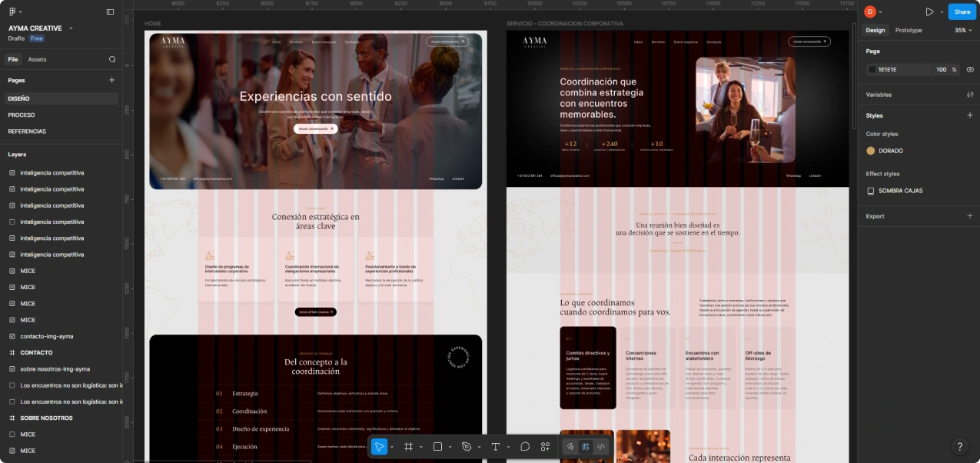980x463 pixels.
Task: Open the zoom level 35% dropdown
Action: point(964,30)
